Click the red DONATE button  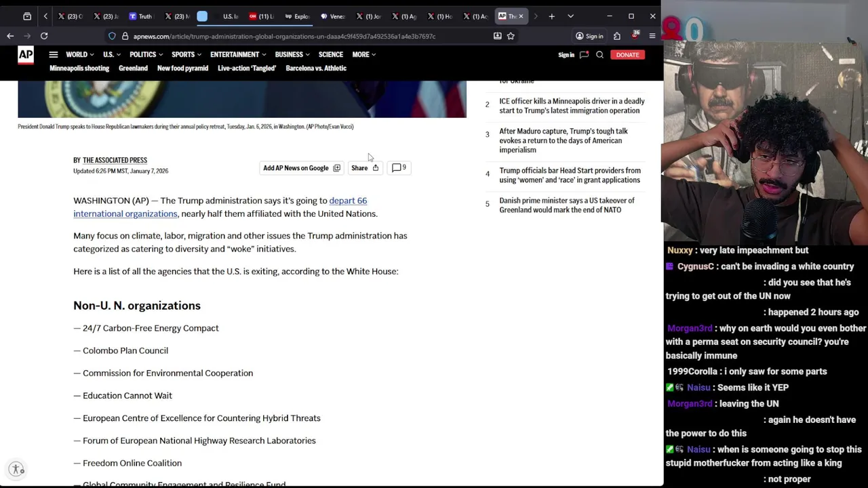(x=627, y=55)
